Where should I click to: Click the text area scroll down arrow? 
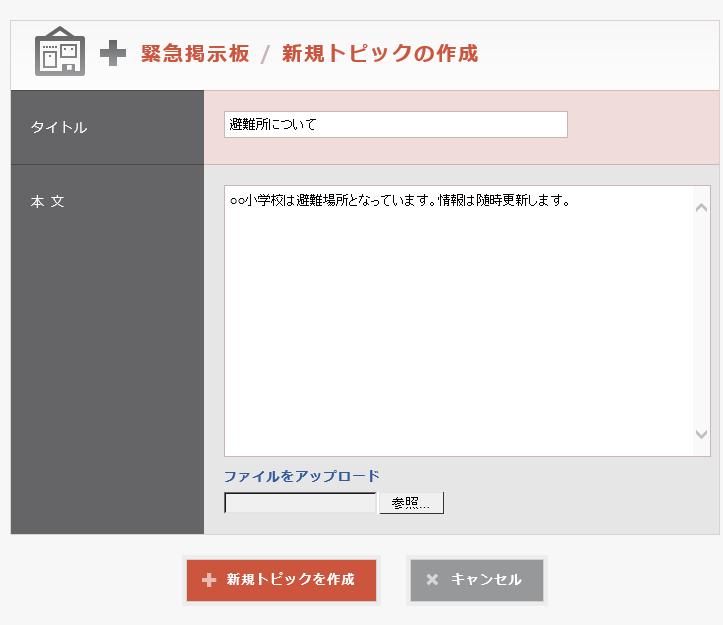point(701,435)
